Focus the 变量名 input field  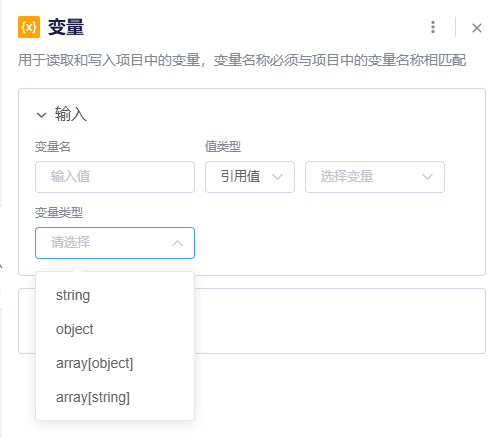(x=115, y=177)
